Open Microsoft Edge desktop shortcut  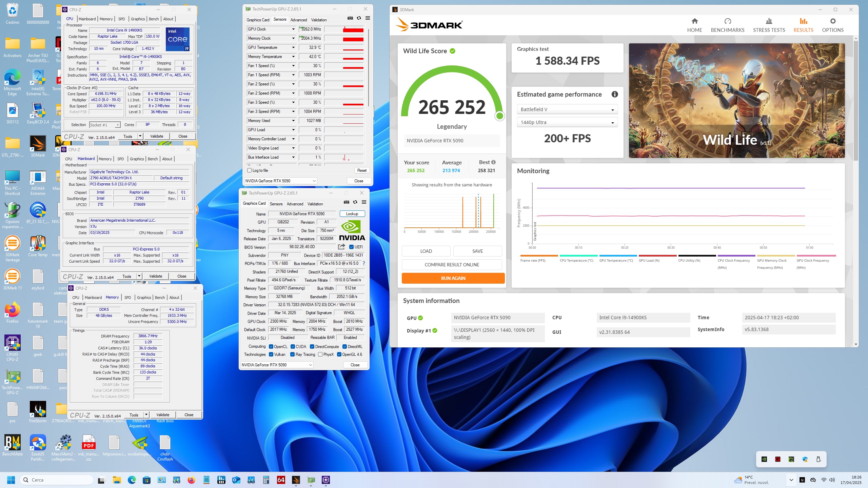coord(13,82)
